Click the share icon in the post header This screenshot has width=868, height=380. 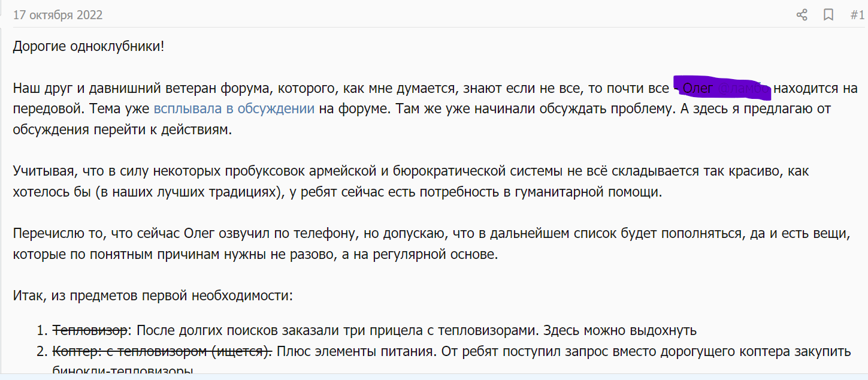tap(802, 15)
